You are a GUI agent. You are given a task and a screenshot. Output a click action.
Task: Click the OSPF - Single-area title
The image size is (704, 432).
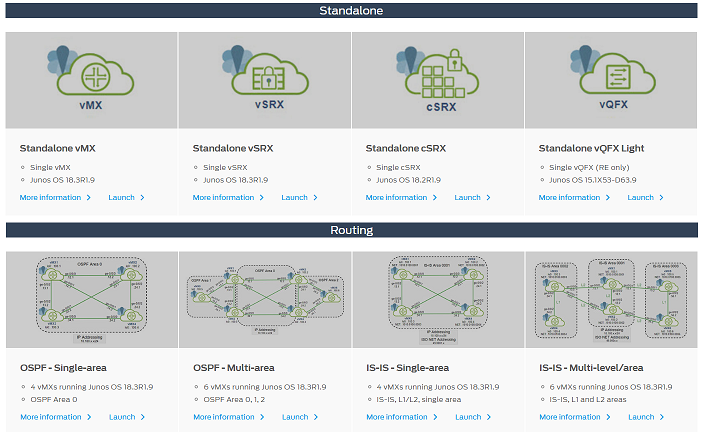[63, 368]
